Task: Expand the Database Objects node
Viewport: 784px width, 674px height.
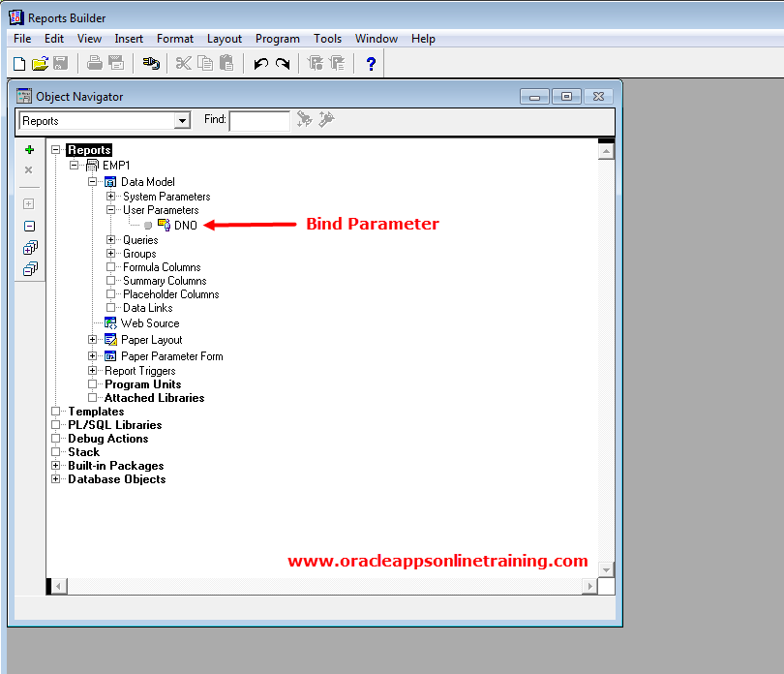Action: click(x=56, y=478)
